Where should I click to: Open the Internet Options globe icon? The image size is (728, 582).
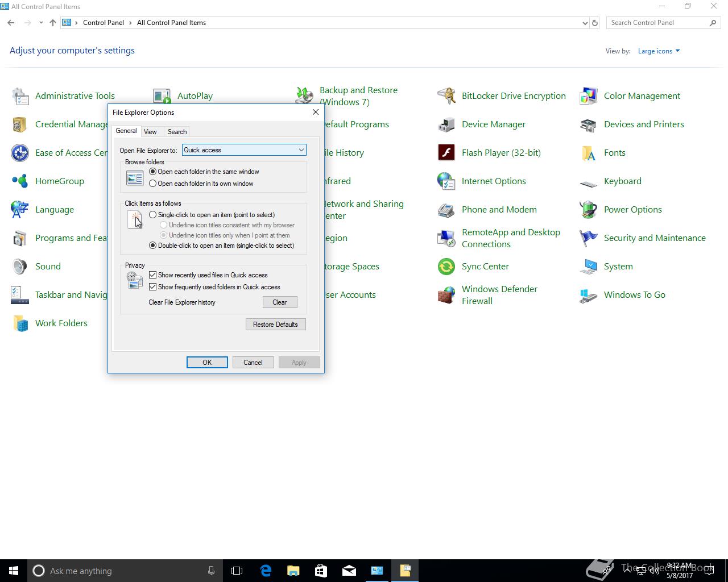446,181
